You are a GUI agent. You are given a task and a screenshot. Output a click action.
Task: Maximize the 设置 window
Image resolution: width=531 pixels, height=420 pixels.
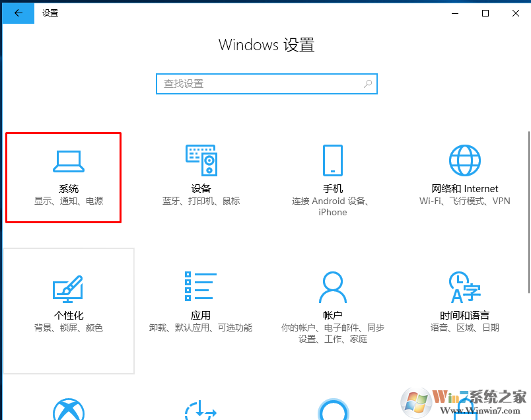click(x=485, y=13)
